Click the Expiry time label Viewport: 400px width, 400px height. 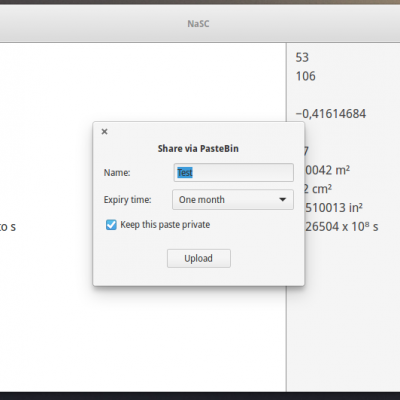127,200
